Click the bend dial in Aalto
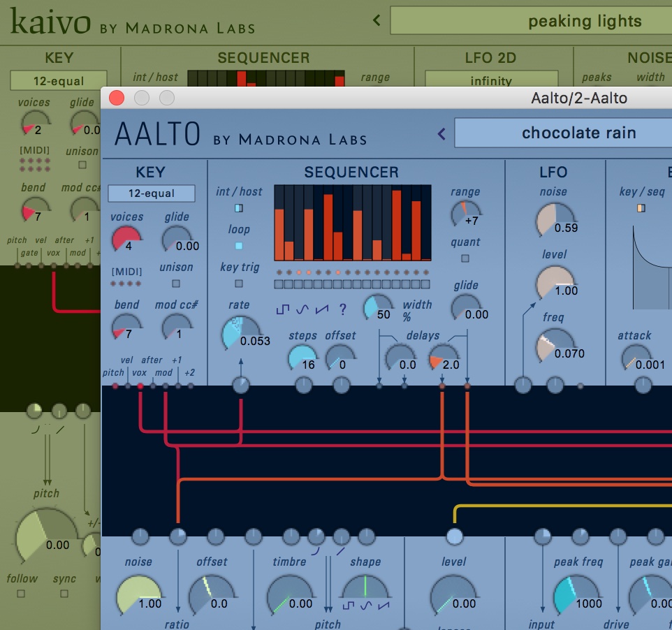Screen dimensions: 672x630 point(126,327)
